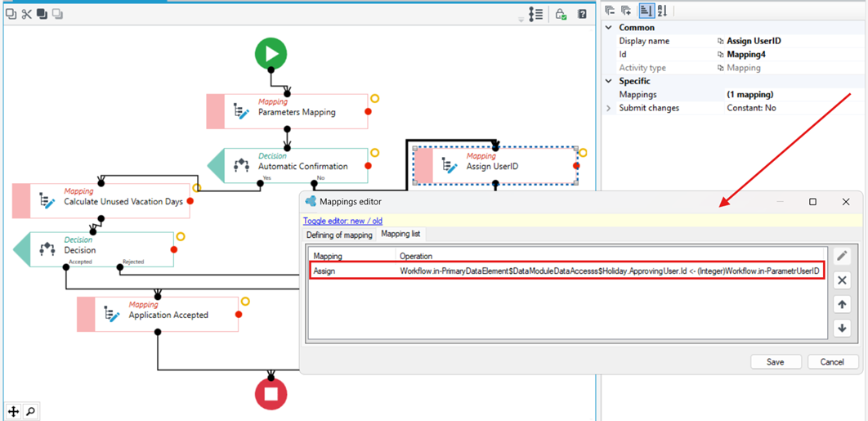This screenshot has width=868, height=421.
Task: Switch to the Defining of mapping tab
Action: (x=339, y=235)
